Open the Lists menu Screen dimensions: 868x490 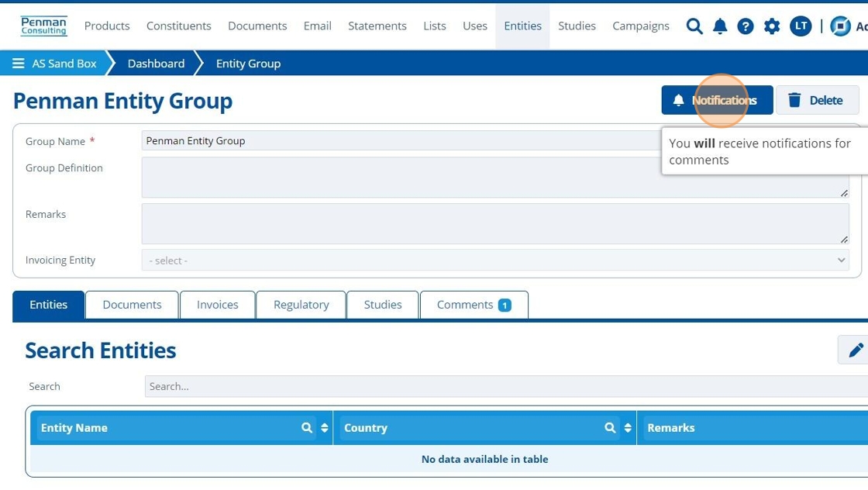[x=435, y=26]
